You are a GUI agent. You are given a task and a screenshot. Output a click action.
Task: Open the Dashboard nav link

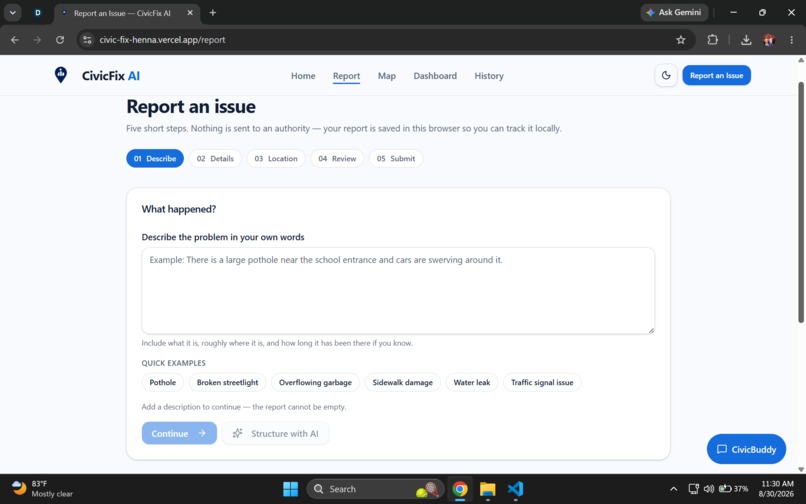pos(435,76)
